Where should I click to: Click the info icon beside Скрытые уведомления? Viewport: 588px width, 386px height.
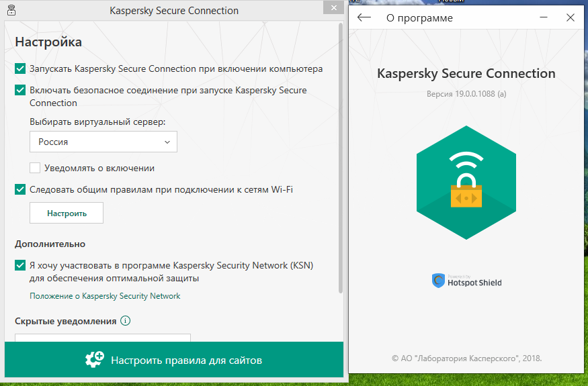coord(125,321)
